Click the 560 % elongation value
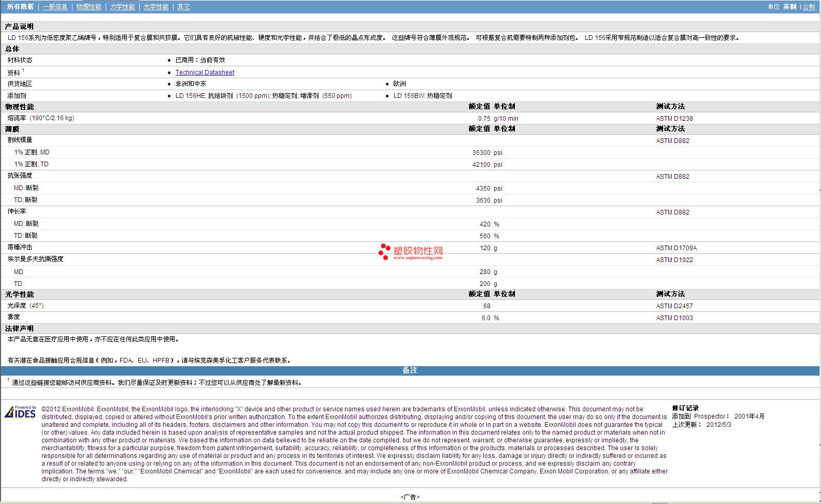 pyautogui.click(x=489, y=236)
